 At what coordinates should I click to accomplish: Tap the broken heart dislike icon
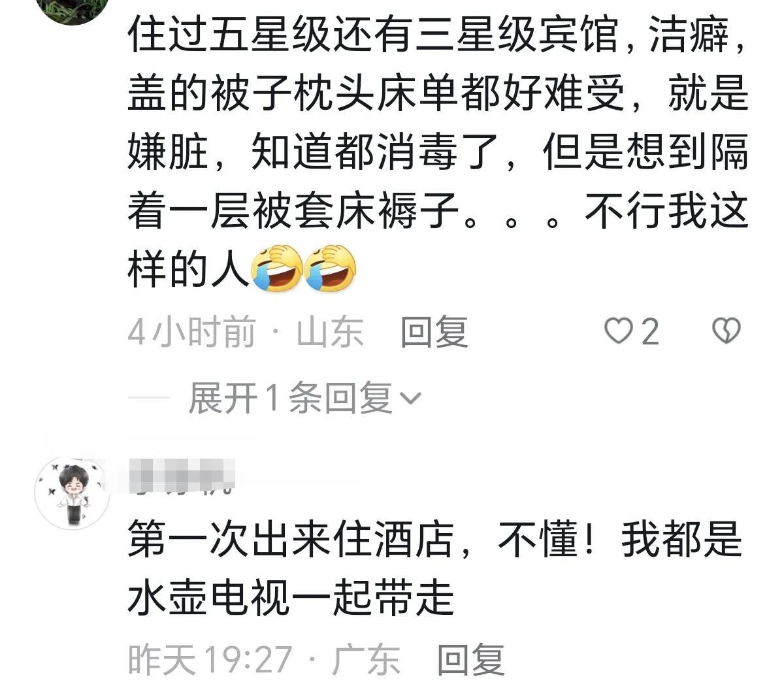tap(725, 331)
